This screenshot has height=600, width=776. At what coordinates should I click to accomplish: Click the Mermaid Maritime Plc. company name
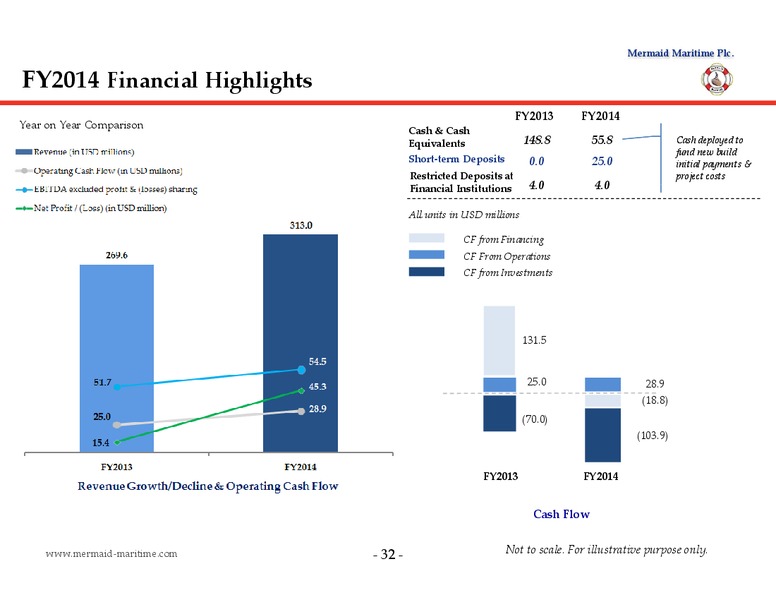(x=680, y=53)
